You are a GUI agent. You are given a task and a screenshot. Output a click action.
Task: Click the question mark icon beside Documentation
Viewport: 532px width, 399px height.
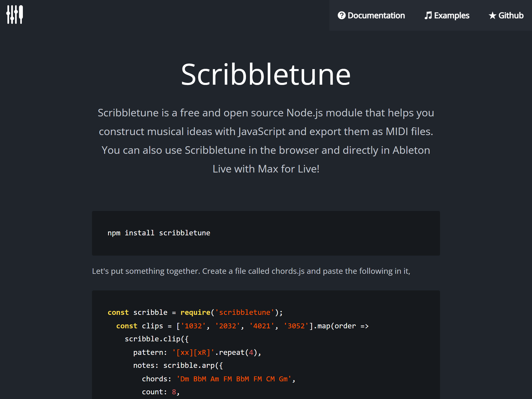coord(342,15)
